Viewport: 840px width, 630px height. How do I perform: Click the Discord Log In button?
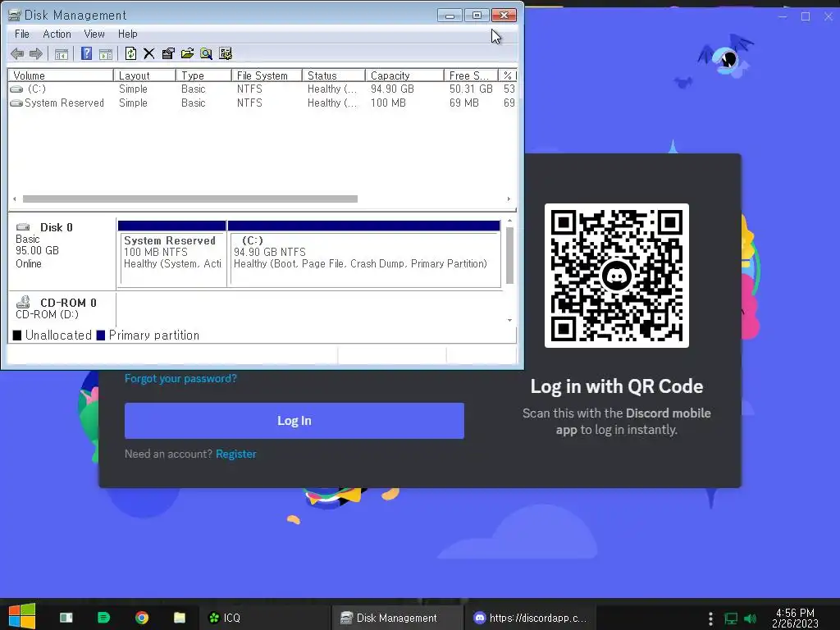tap(294, 421)
